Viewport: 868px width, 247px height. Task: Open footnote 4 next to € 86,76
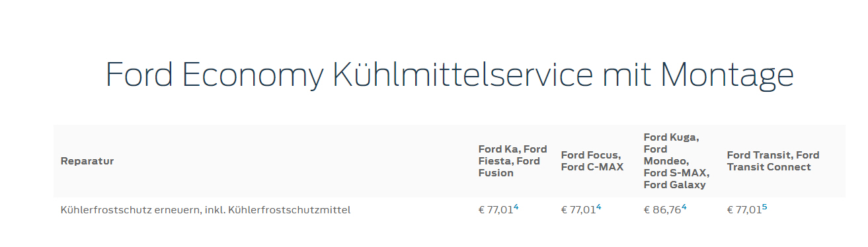click(684, 207)
